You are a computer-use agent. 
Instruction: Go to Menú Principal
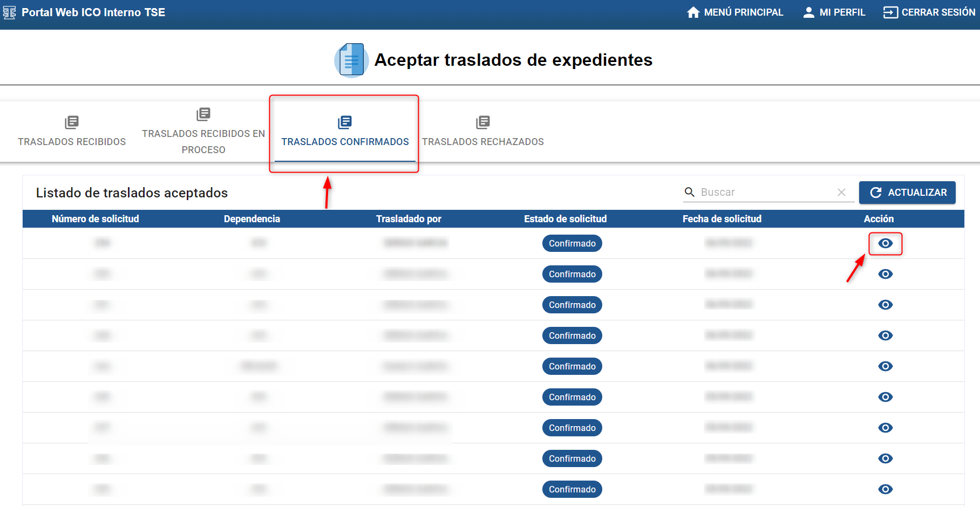tap(734, 12)
